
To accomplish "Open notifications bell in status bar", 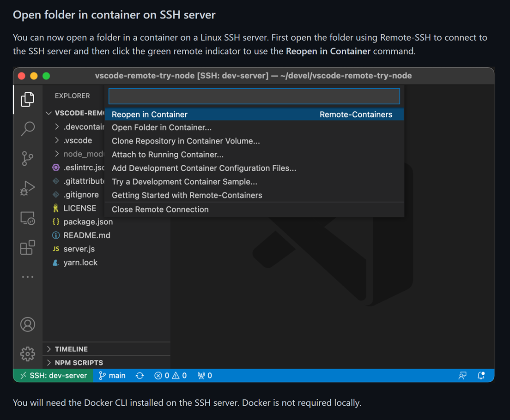I will pos(481,376).
